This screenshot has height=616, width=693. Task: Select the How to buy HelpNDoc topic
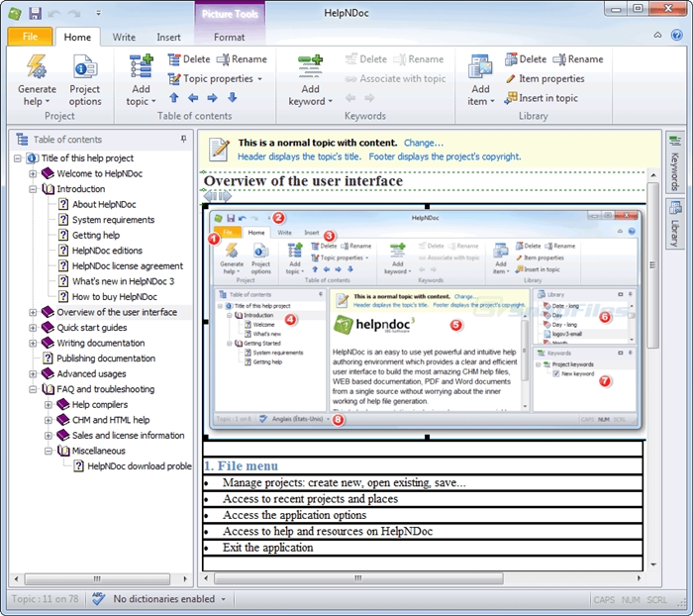[115, 297]
